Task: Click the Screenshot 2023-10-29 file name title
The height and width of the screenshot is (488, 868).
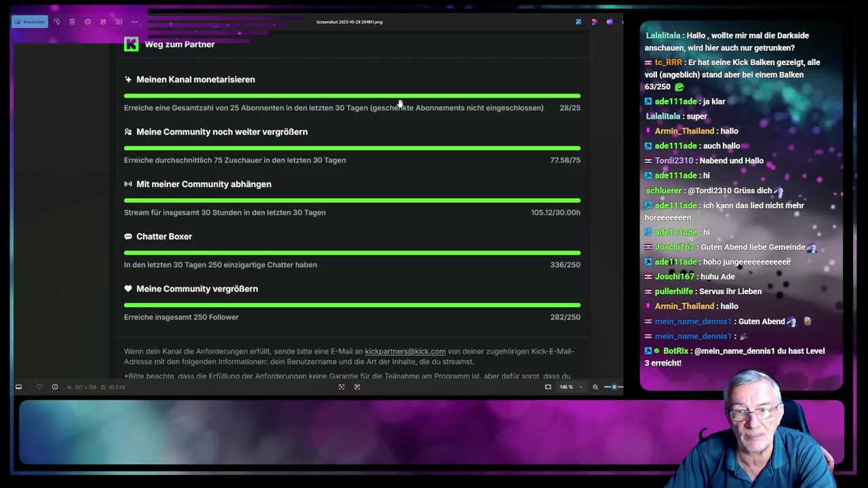Action: [x=349, y=22]
